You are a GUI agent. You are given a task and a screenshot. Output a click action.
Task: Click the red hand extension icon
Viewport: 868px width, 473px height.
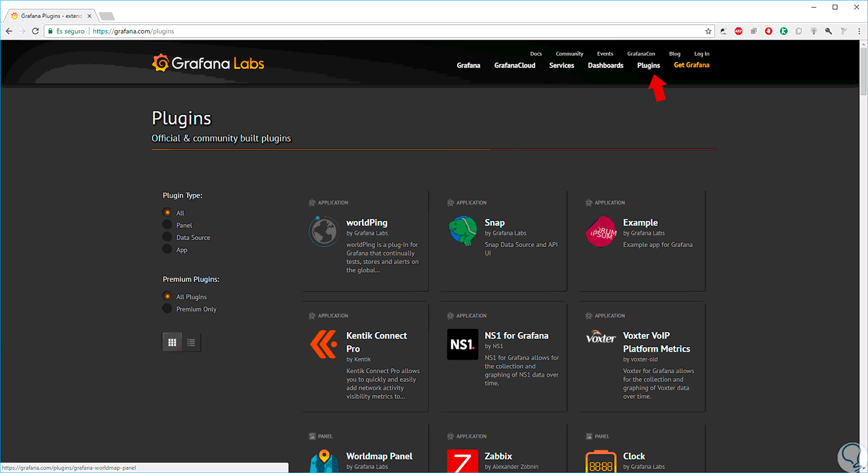click(x=768, y=31)
